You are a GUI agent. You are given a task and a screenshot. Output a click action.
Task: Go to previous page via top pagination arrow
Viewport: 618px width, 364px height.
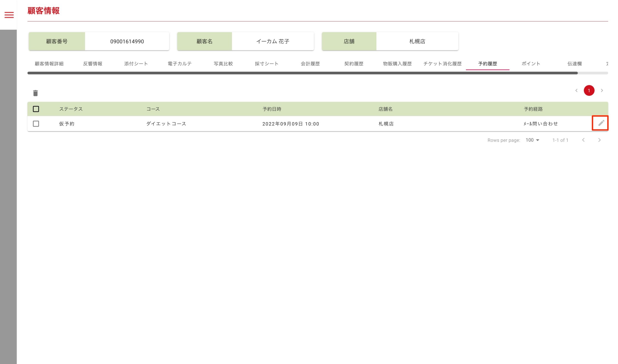(x=576, y=91)
